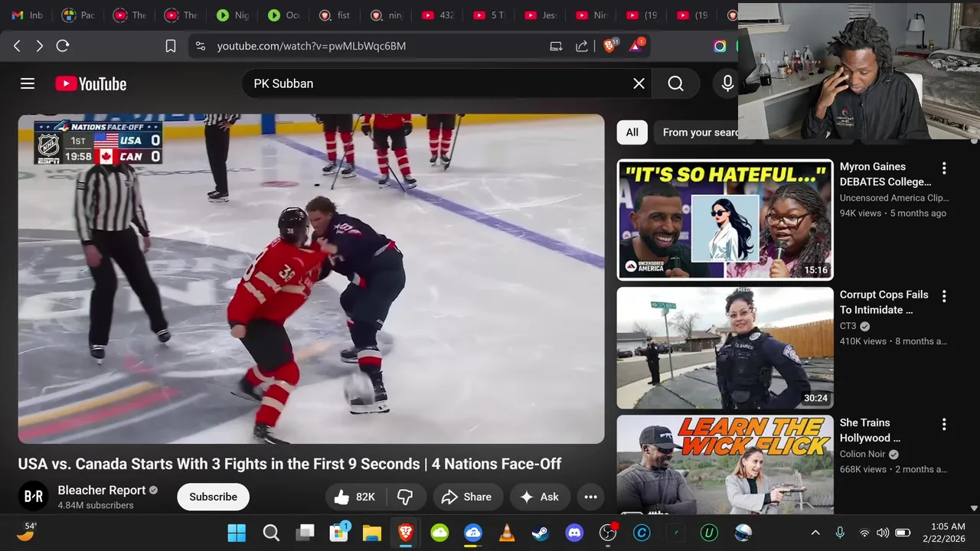Open OBS Studio from the taskbar
The width and height of the screenshot is (980, 551).
tap(608, 533)
